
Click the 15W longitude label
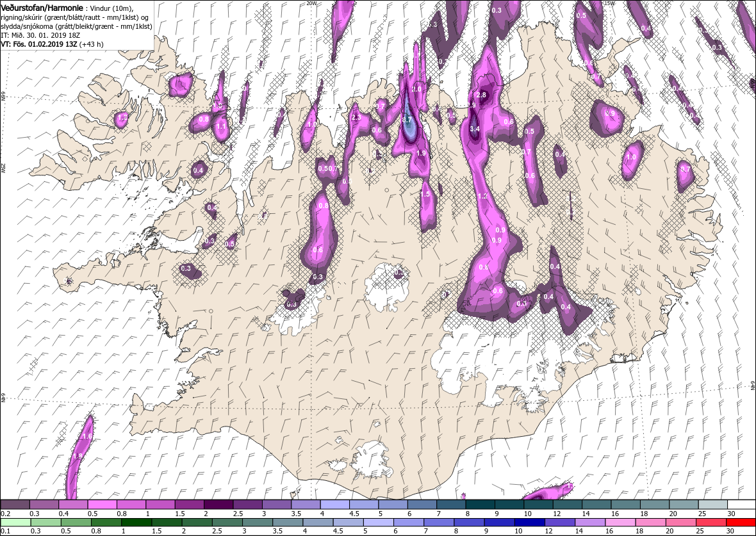(x=609, y=3)
